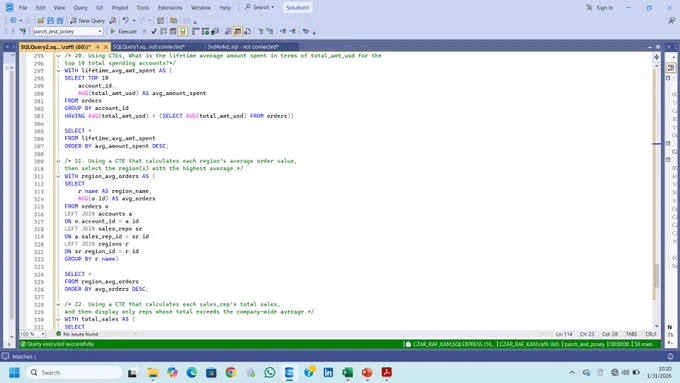Click the vertical scrollbar thumb in the editor

pyautogui.click(x=657, y=275)
